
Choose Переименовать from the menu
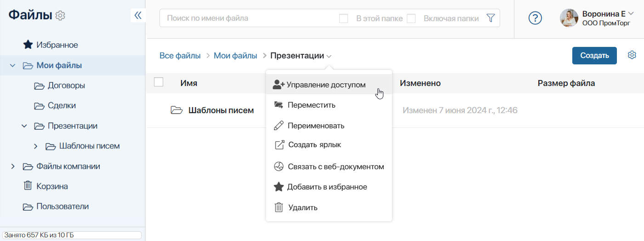pyautogui.click(x=329, y=126)
